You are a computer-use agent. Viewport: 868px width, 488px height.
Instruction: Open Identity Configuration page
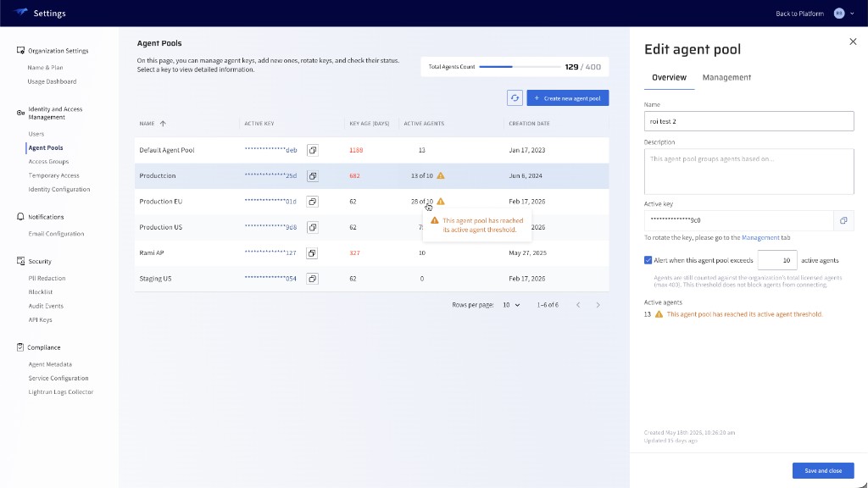(x=59, y=189)
